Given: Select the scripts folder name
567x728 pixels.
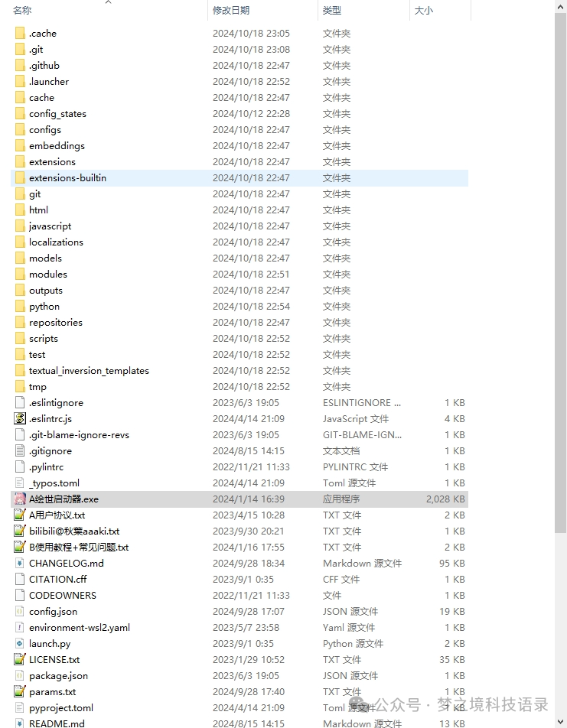Looking at the screenshot, I should (44, 339).
